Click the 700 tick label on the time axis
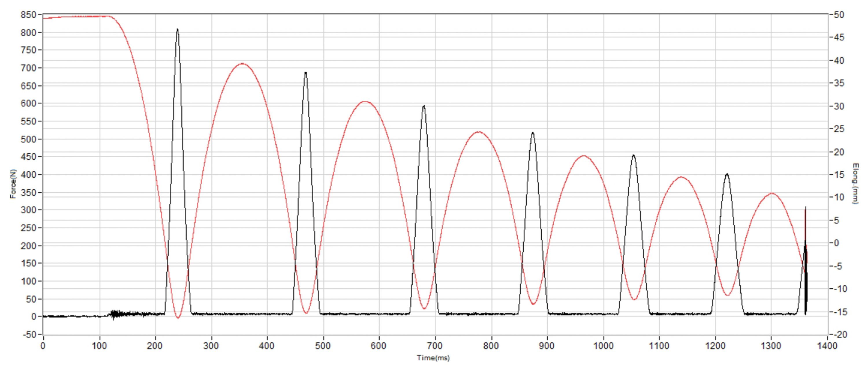868x365 pixels. point(435,346)
